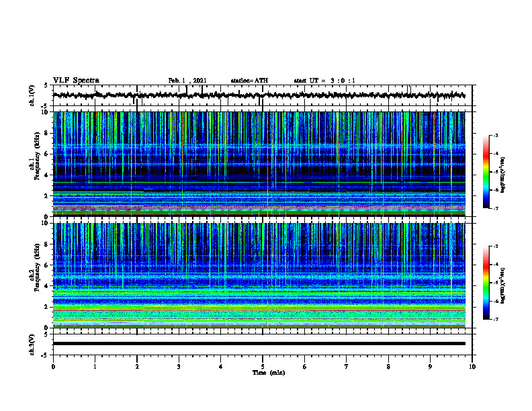Click the "6" kHz tick on ch.2 axis

[x=46, y=265]
